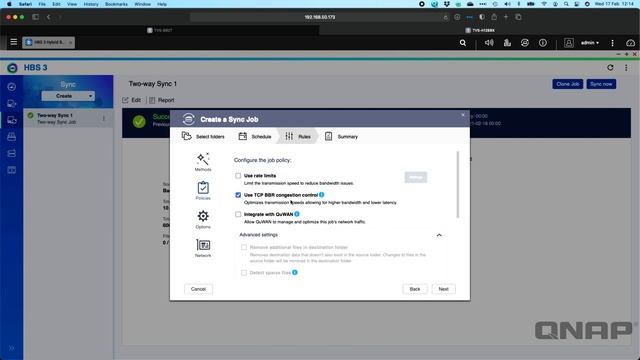Enable Use rate limits checkbox
This screenshot has height=360, width=640.
click(238, 176)
